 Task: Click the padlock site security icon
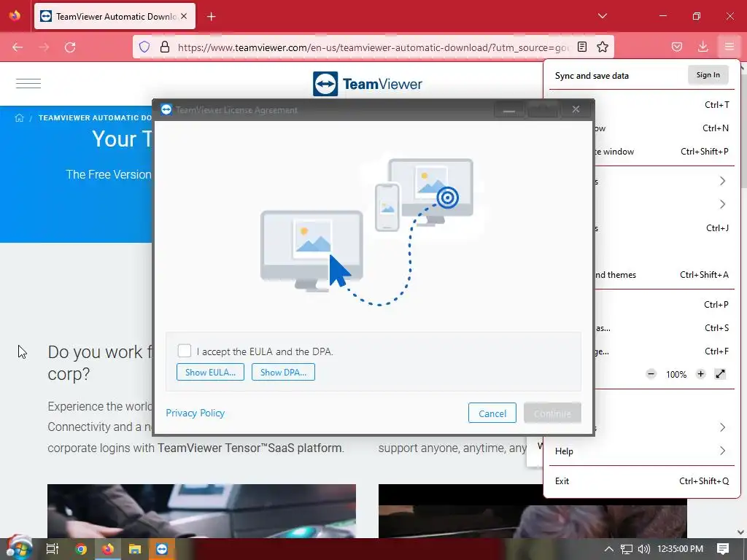(x=164, y=47)
